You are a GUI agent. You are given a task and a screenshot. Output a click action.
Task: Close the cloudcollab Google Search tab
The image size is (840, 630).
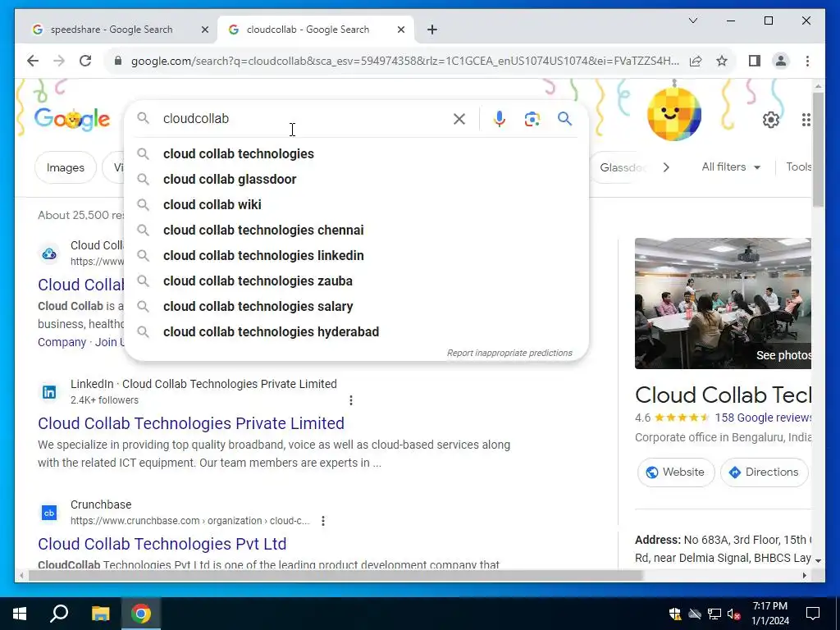click(400, 30)
